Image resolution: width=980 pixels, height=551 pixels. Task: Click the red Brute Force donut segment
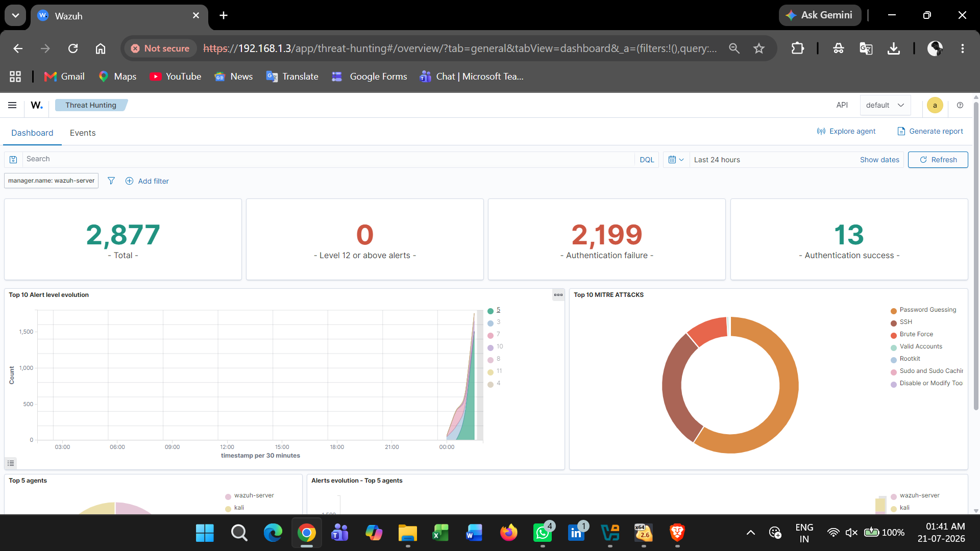click(x=709, y=330)
